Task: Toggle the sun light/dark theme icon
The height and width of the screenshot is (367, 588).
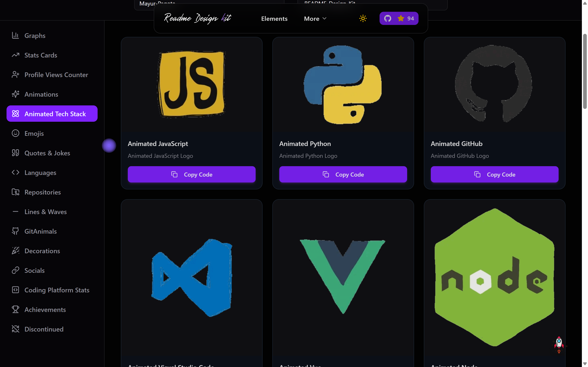Action: [363, 18]
